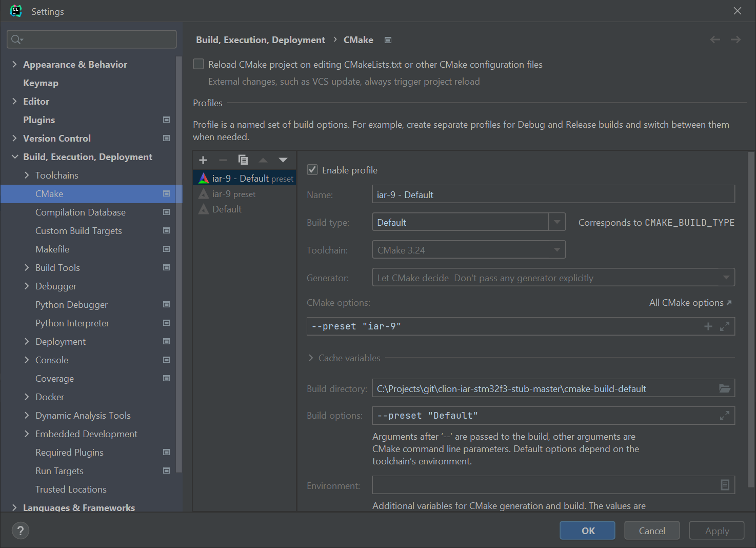Image resolution: width=756 pixels, height=548 pixels.
Task: Click the CLion logo in title bar
Action: click(x=16, y=11)
